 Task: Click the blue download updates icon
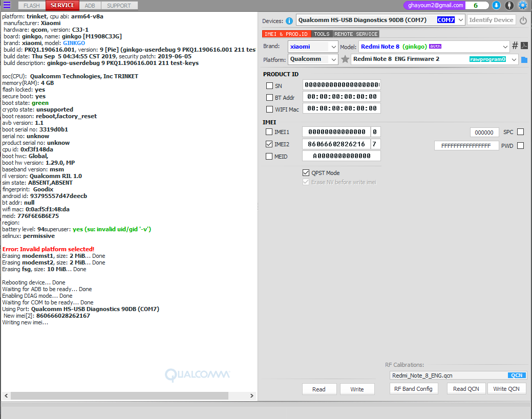coord(496,5)
